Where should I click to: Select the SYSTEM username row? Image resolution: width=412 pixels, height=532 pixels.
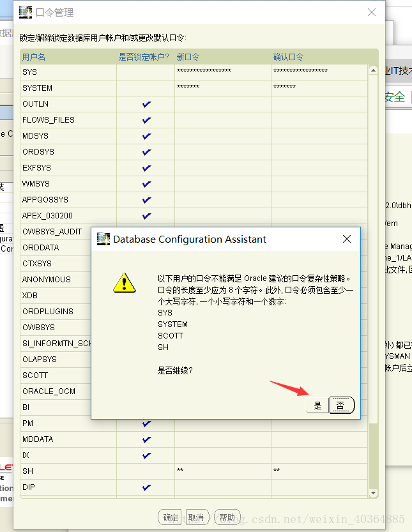pyautogui.click(x=68, y=88)
